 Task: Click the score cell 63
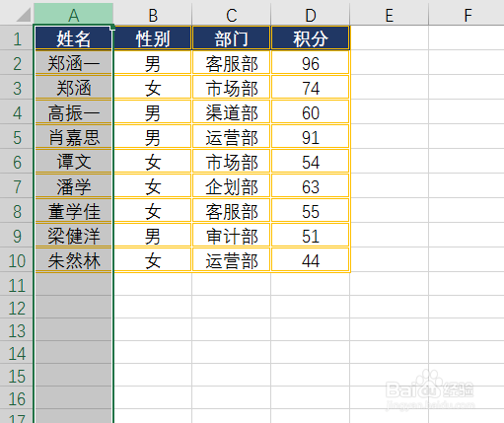[311, 186]
